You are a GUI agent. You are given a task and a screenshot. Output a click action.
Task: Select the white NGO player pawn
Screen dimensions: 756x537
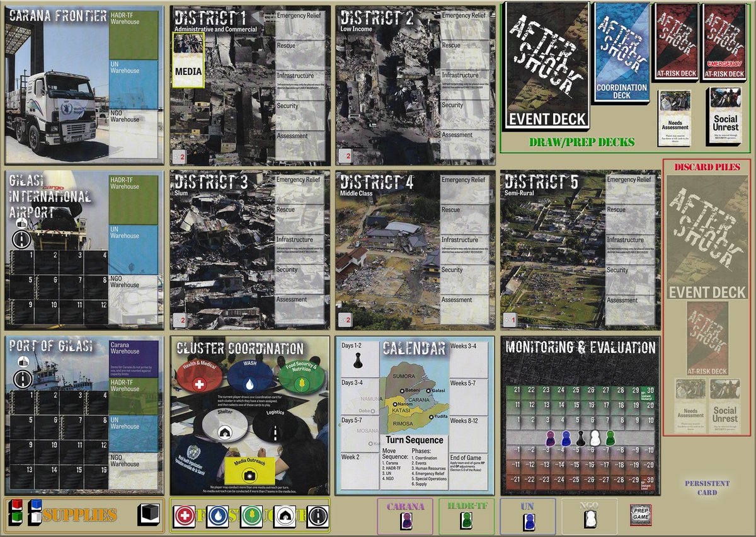[591, 519]
